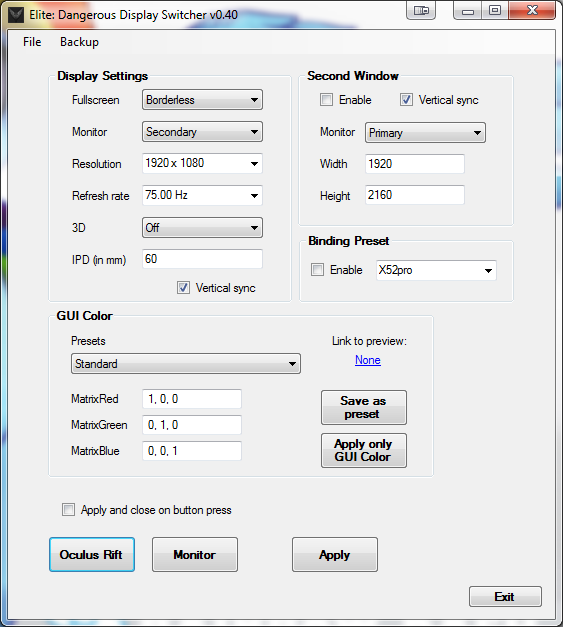Enable the Second Window checkbox
Viewport: 563px width, 627px height.
pyautogui.click(x=326, y=100)
